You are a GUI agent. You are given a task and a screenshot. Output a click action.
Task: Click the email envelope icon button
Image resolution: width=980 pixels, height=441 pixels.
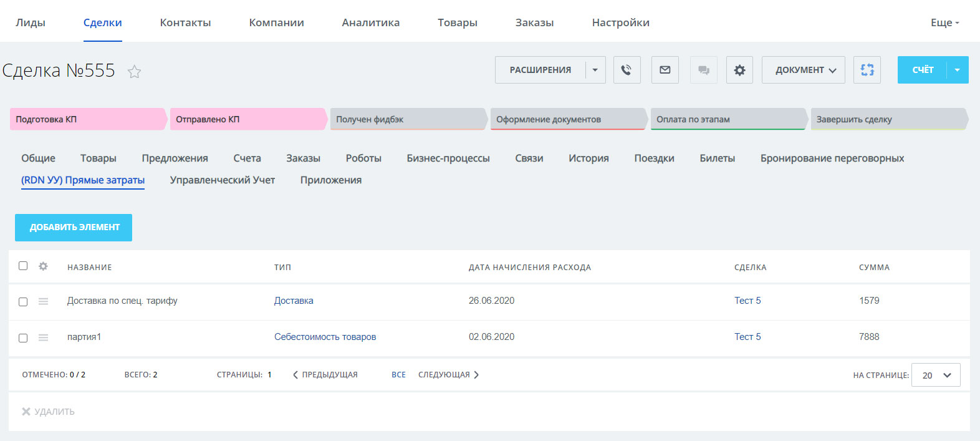[x=665, y=70]
